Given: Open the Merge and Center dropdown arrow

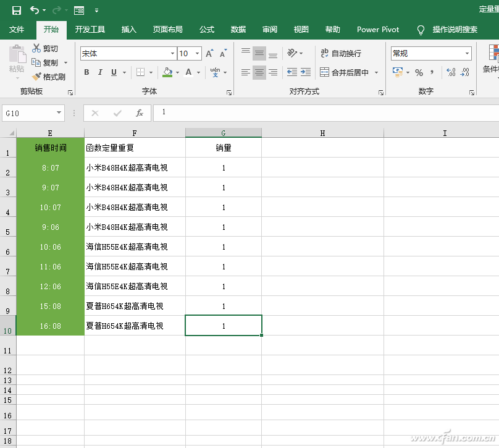Looking at the screenshot, I should pyautogui.click(x=377, y=72).
